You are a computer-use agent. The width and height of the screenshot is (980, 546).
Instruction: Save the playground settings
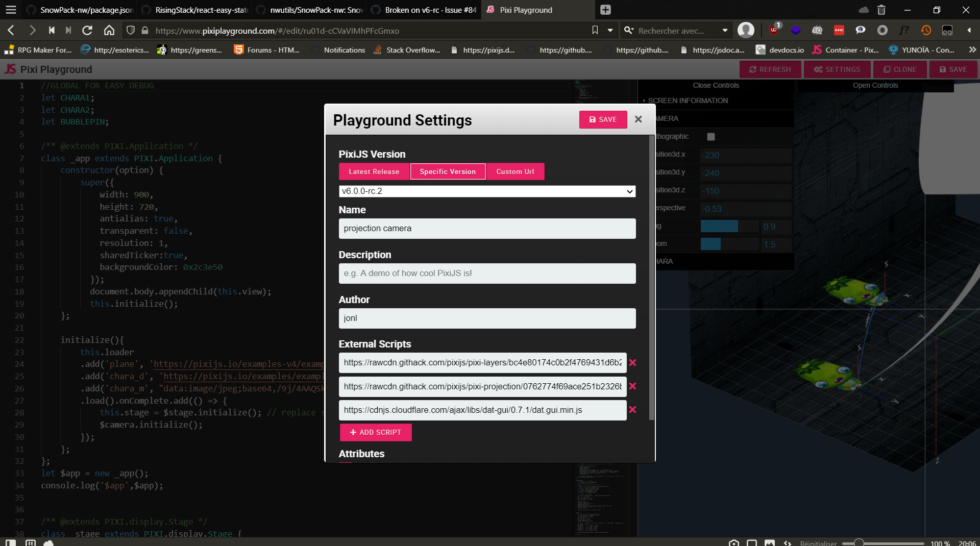click(x=603, y=119)
